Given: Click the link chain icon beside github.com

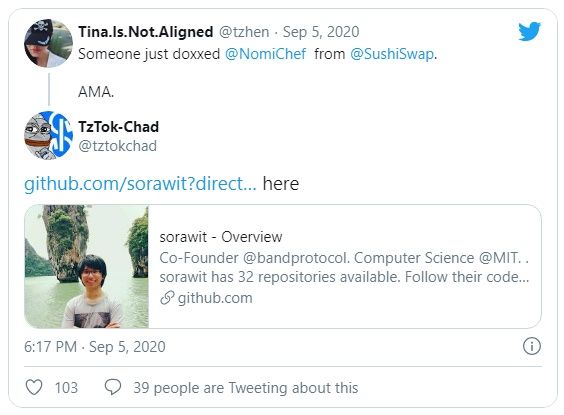Looking at the screenshot, I should pos(167,298).
